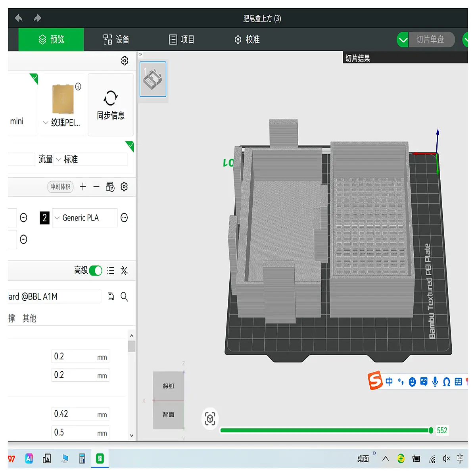Click the layer slider handle near 552

[x=431, y=430]
